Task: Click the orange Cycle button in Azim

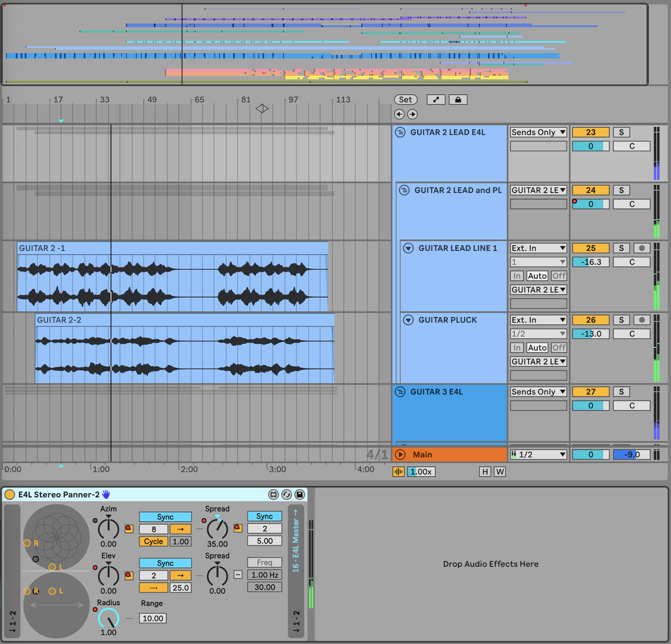Action: tap(153, 541)
